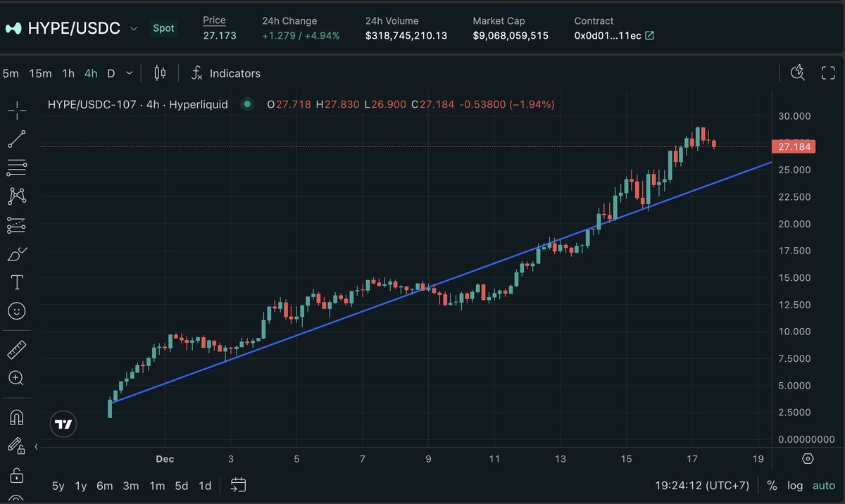The height and width of the screenshot is (504, 845).
Task: Switch to the 15m timeframe
Action: click(x=41, y=73)
